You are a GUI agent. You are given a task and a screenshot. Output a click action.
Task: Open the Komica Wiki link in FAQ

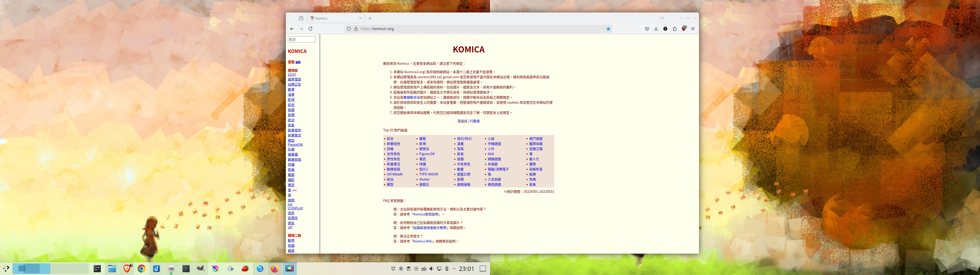423,241
